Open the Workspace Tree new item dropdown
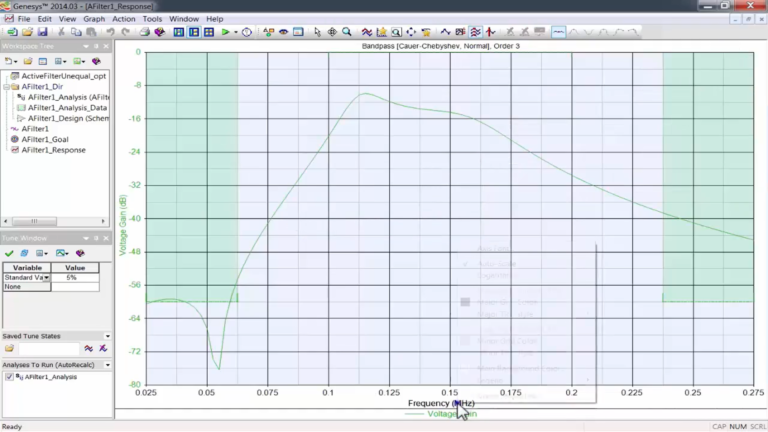768x432 pixels. [11, 61]
